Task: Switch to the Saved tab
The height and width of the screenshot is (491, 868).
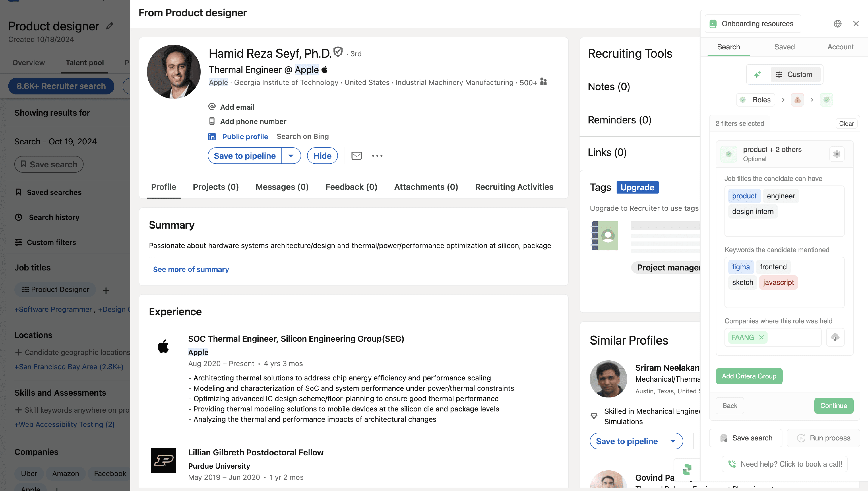Action: click(x=784, y=47)
